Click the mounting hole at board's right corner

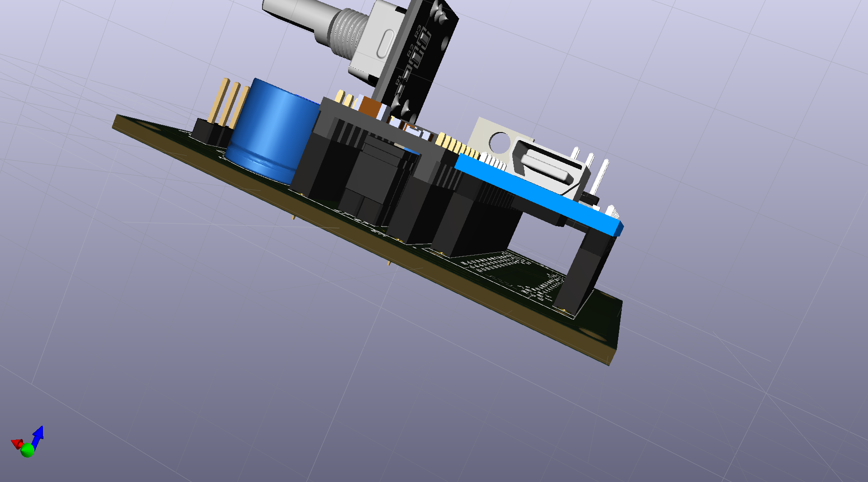(592, 334)
